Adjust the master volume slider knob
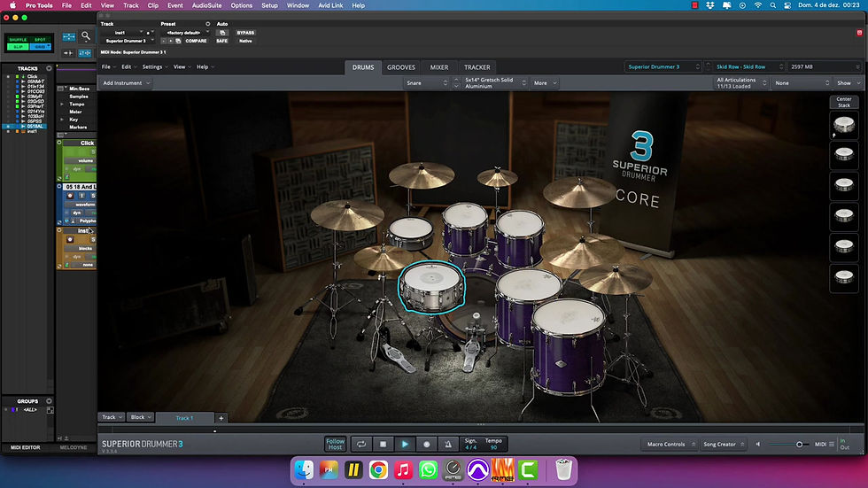Screen dimensions: 868x488 click(799, 445)
